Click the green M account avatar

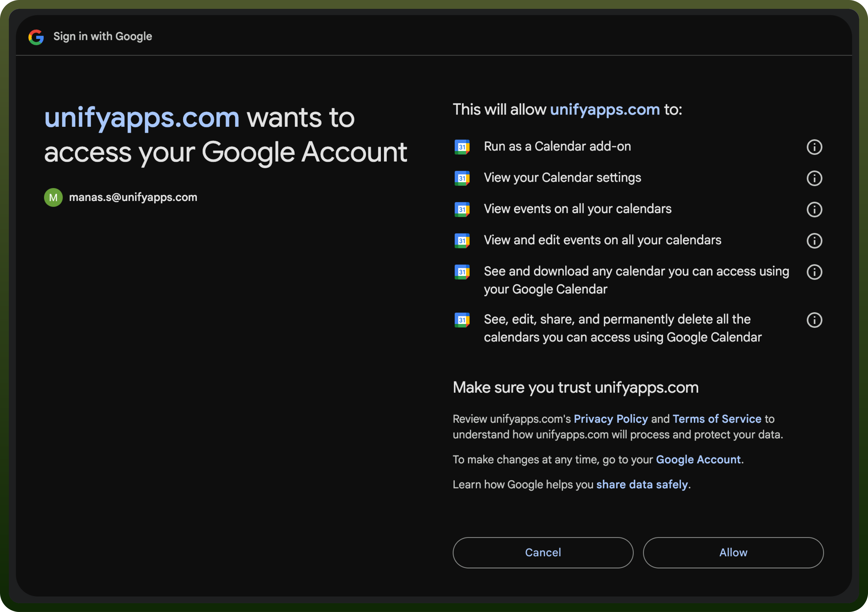pos(53,197)
